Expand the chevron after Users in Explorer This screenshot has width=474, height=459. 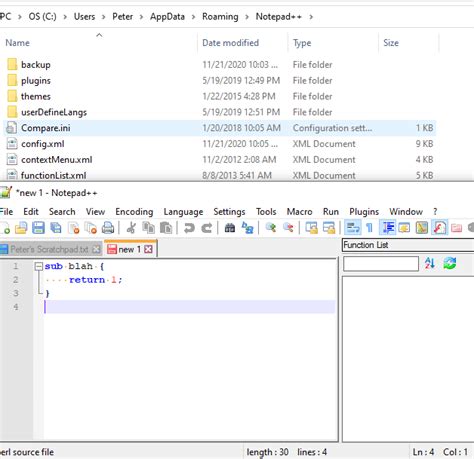tap(104, 17)
